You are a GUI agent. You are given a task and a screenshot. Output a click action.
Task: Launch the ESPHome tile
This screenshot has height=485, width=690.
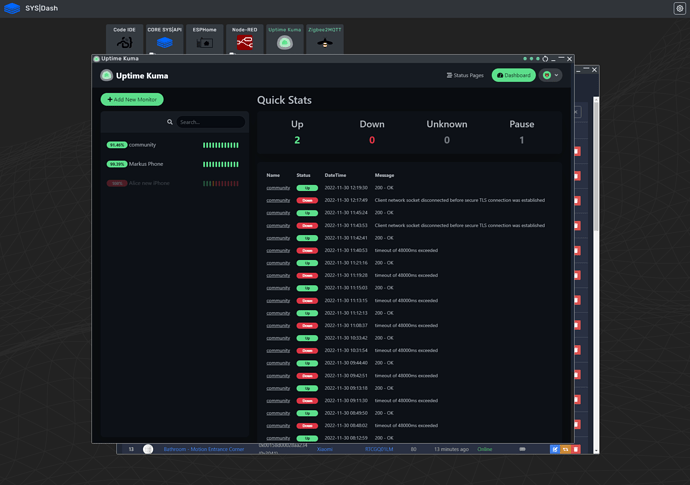205,39
